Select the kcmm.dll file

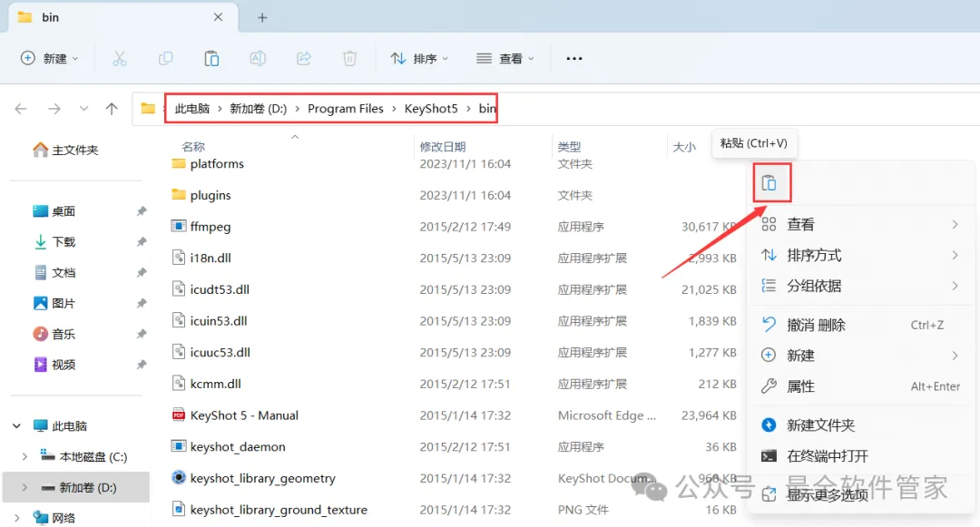(x=206, y=384)
